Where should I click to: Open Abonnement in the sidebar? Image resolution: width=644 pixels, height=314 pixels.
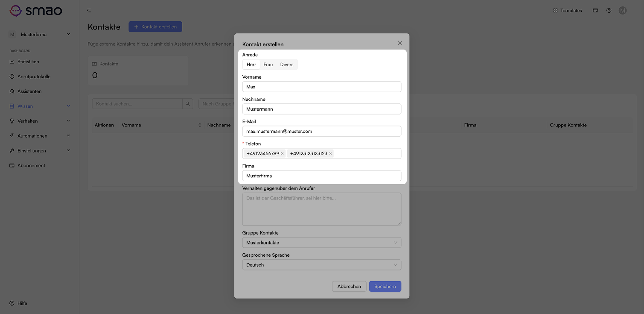[x=31, y=165]
